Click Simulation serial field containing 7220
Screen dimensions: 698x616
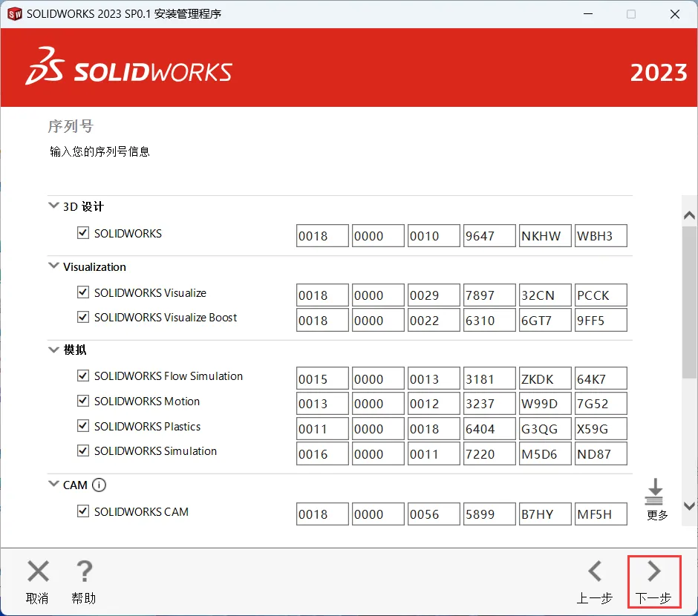click(x=489, y=453)
